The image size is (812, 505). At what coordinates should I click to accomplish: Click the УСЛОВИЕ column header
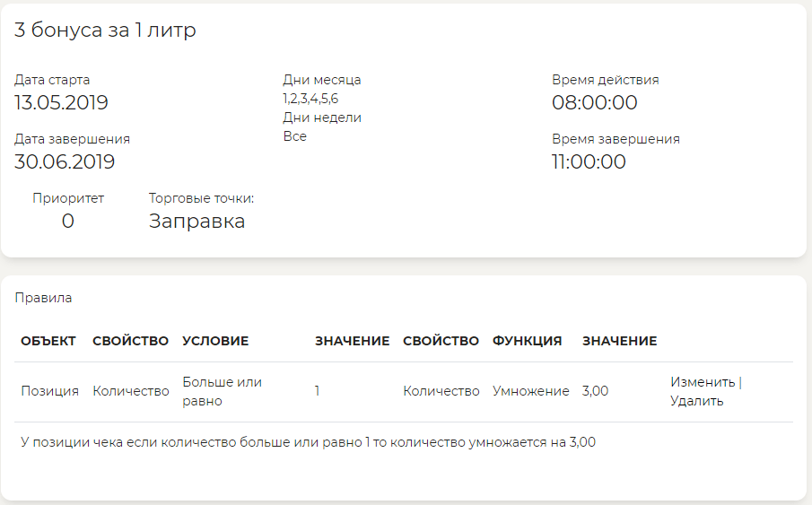pos(215,341)
